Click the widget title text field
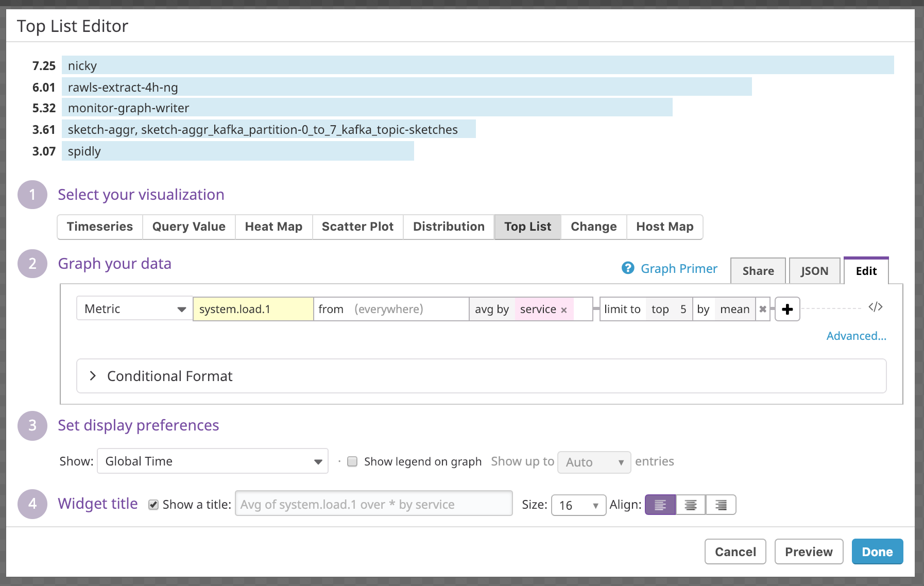This screenshot has width=924, height=586. (373, 505)
